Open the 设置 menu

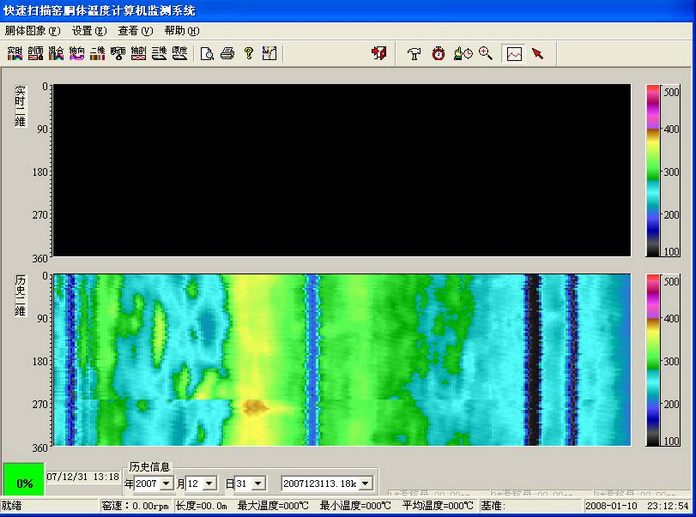(x=89, y=30)
